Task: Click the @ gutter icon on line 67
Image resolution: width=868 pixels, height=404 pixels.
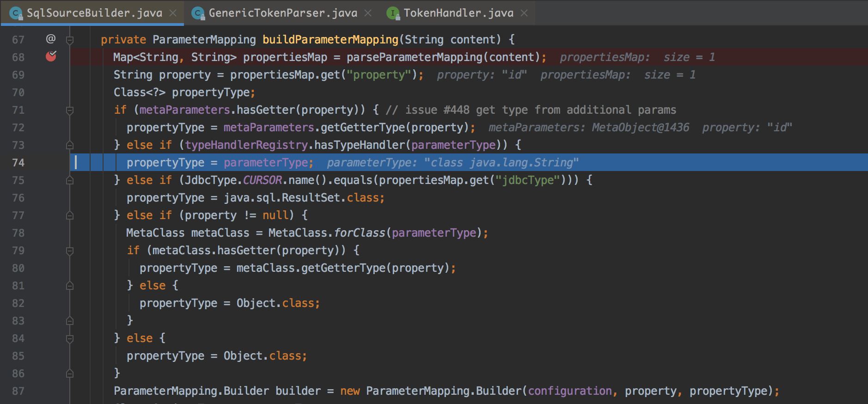Action: 51,39
